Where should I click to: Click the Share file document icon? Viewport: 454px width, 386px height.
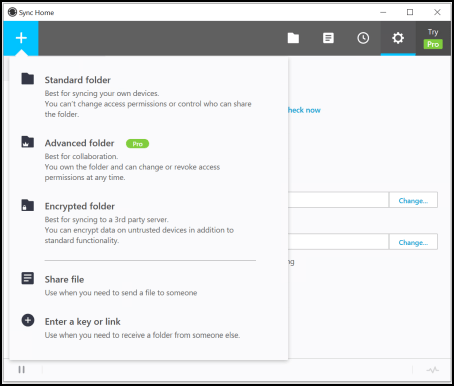pos(28,278)
